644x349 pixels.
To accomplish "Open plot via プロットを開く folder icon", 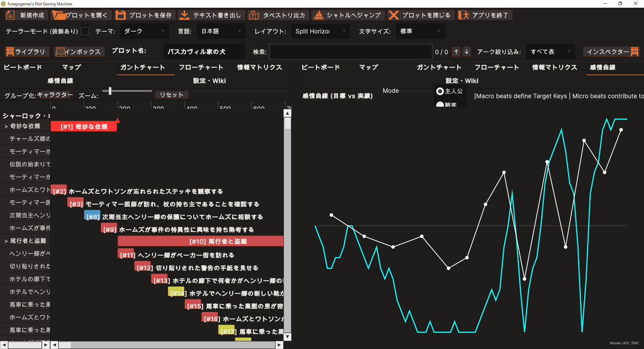I will click(x=59, y=15).
